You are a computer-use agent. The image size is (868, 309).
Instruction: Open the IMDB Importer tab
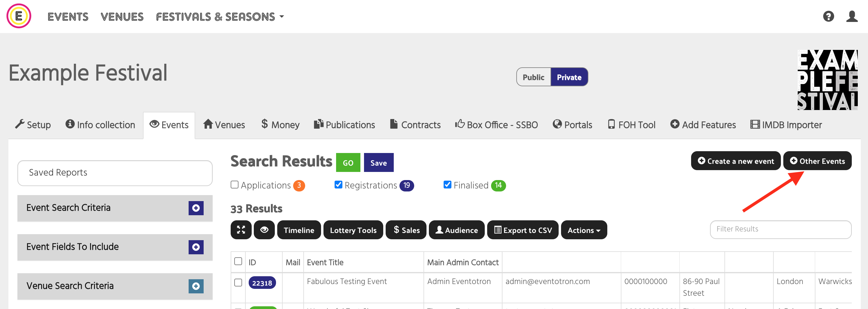[786, 125]
